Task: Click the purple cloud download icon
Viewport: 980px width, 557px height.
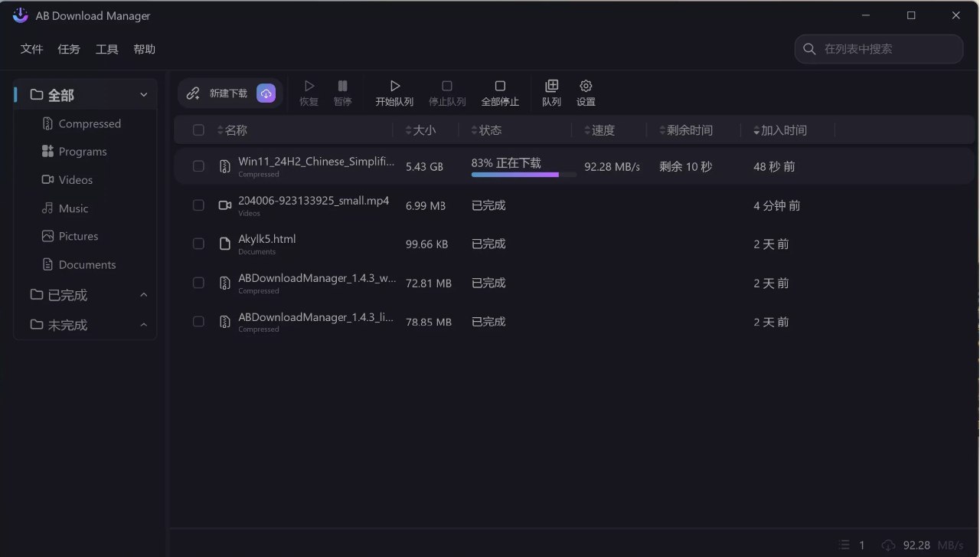Action: point(266,93)
